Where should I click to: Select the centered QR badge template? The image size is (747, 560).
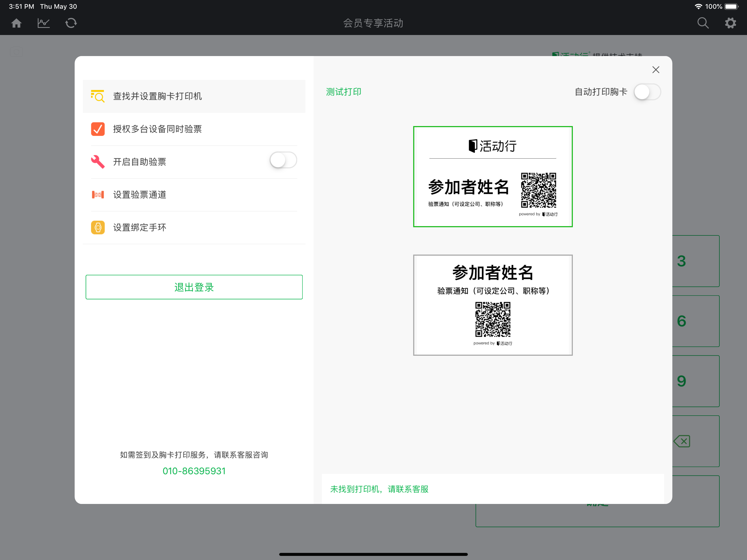click(x=493, y=305)
